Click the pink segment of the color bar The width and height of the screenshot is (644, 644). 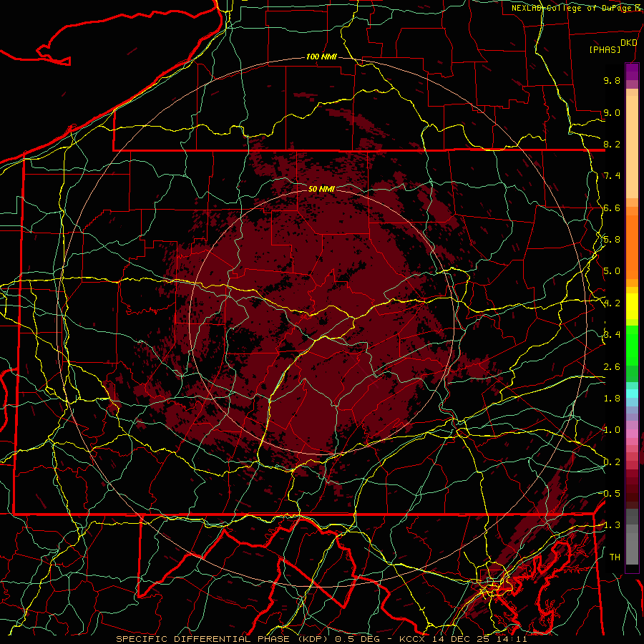(x=632, y=434)
